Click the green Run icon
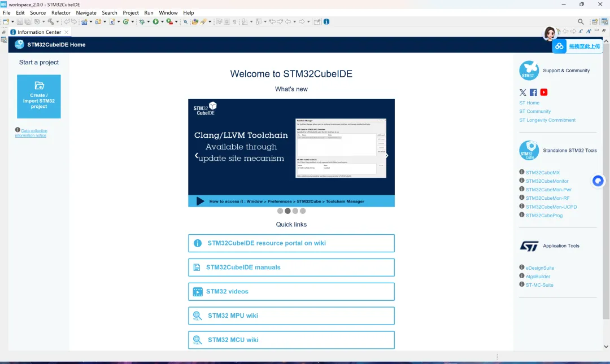Screen dimensions: 610x364 (x=156, y=22)
